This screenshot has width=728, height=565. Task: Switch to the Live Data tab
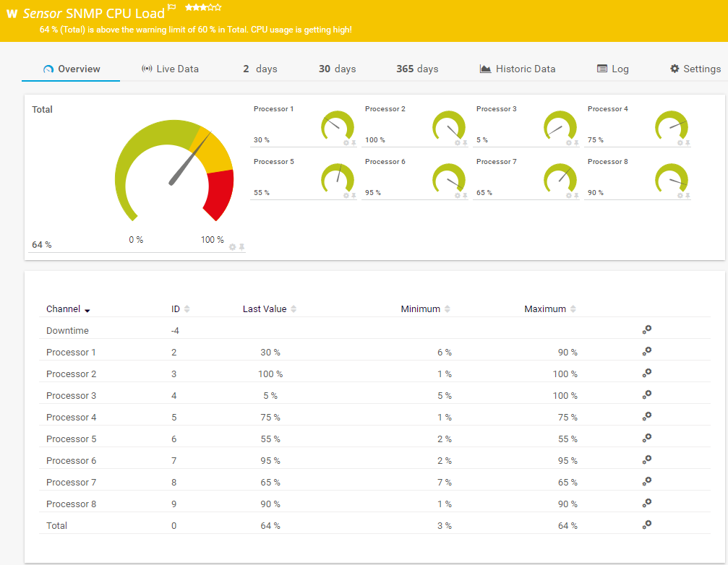click(x=170, y=69)
